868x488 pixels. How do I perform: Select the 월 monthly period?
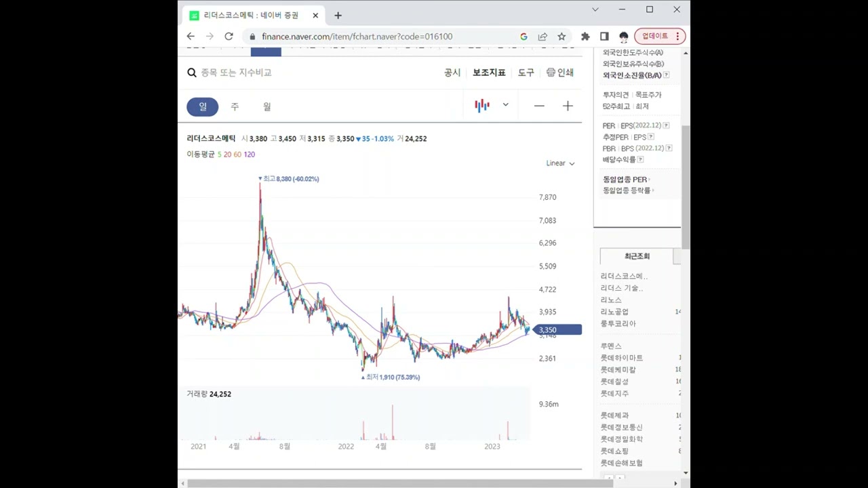click(x=267, y=106)
